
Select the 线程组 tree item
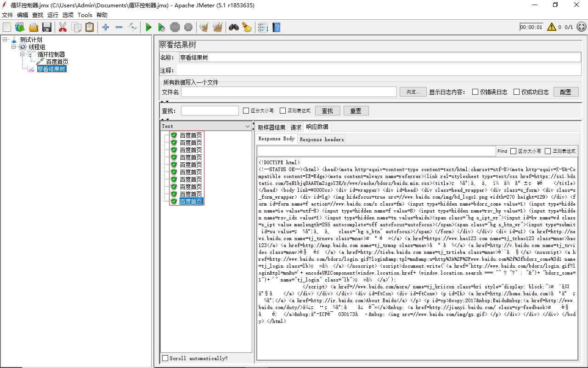click(x=37, y=47)
